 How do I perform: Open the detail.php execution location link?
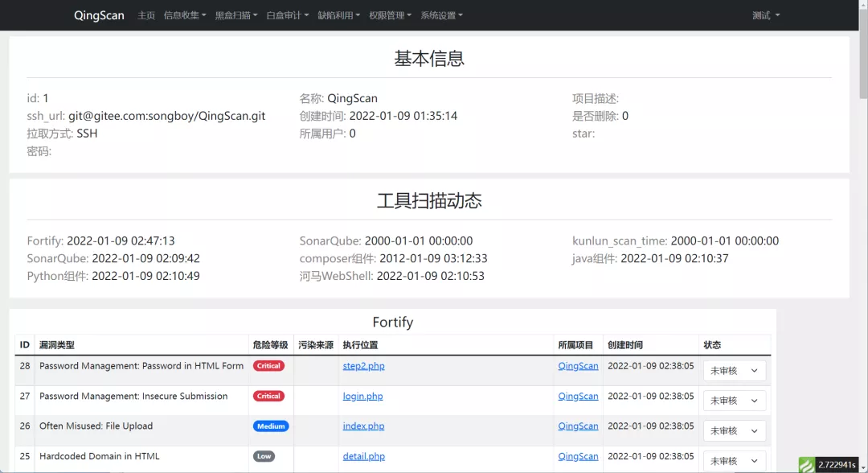(364, 456)
